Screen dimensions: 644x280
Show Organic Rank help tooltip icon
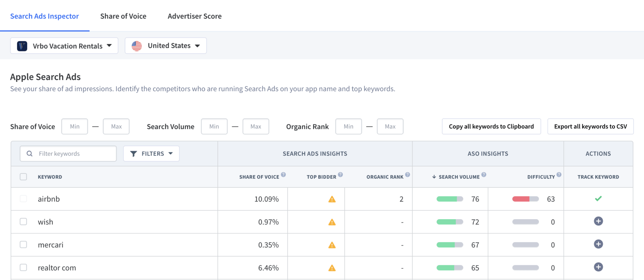click(408, 175)
